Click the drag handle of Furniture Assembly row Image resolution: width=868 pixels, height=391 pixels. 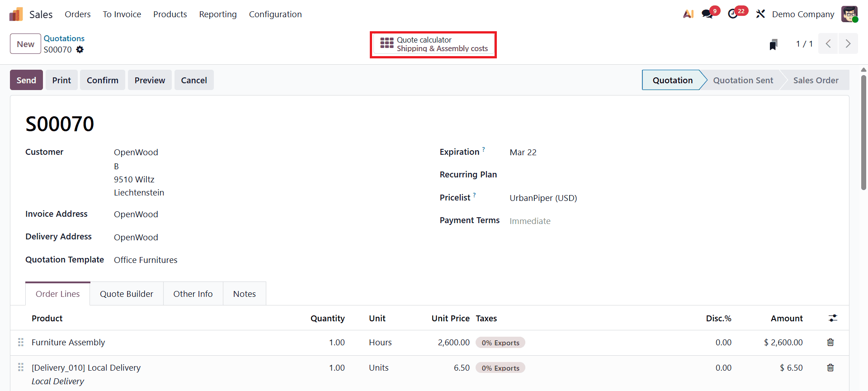coord(20,342)
